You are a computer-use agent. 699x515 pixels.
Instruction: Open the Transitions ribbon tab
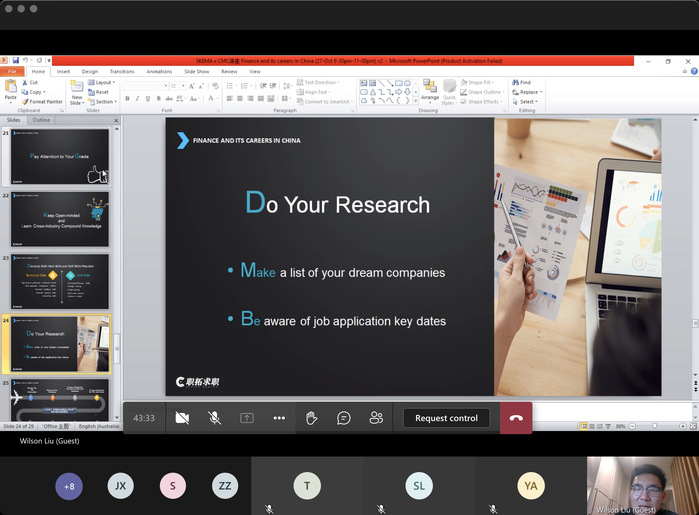tap(122, 71)
